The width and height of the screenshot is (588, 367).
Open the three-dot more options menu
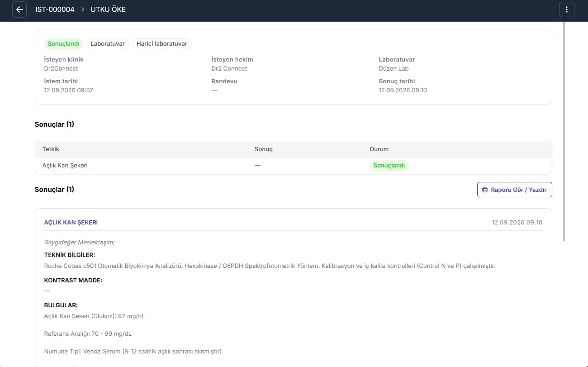(x=567, y=10)
